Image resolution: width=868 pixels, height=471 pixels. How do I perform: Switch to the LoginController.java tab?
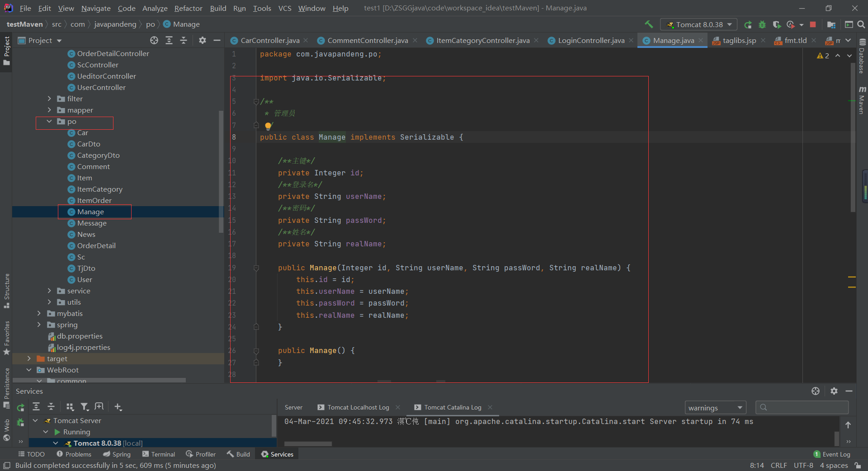click(591, 40)
